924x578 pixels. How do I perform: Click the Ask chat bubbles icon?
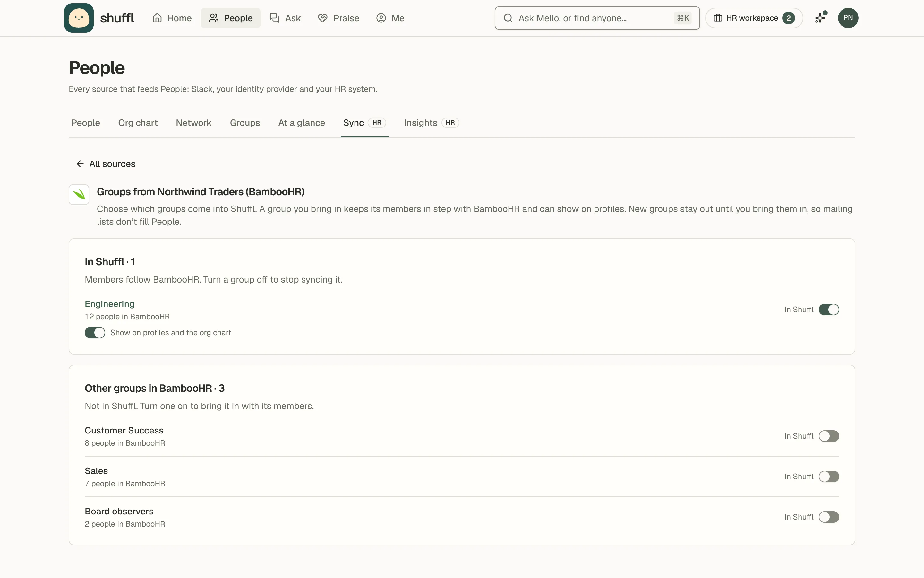(x=275, y=18)
